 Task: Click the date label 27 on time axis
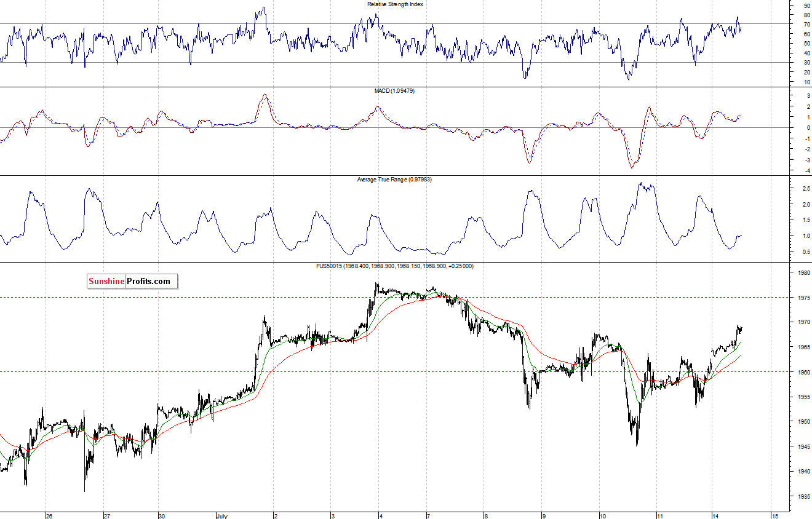106,515
